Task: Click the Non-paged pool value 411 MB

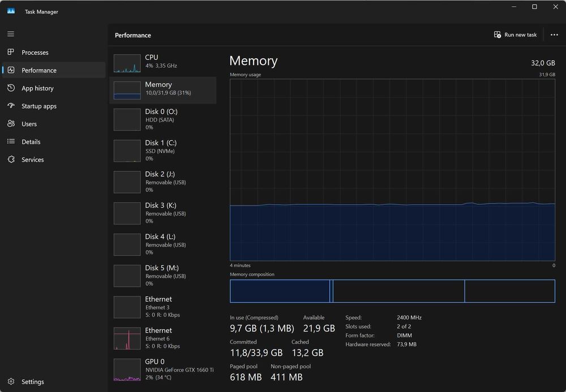Action: (x=286, y=377)
